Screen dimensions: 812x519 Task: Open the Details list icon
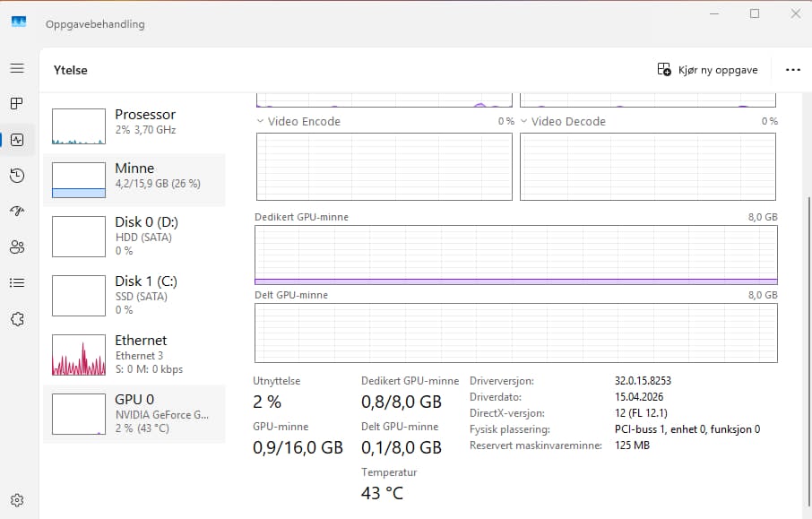[x=17, y=283]
